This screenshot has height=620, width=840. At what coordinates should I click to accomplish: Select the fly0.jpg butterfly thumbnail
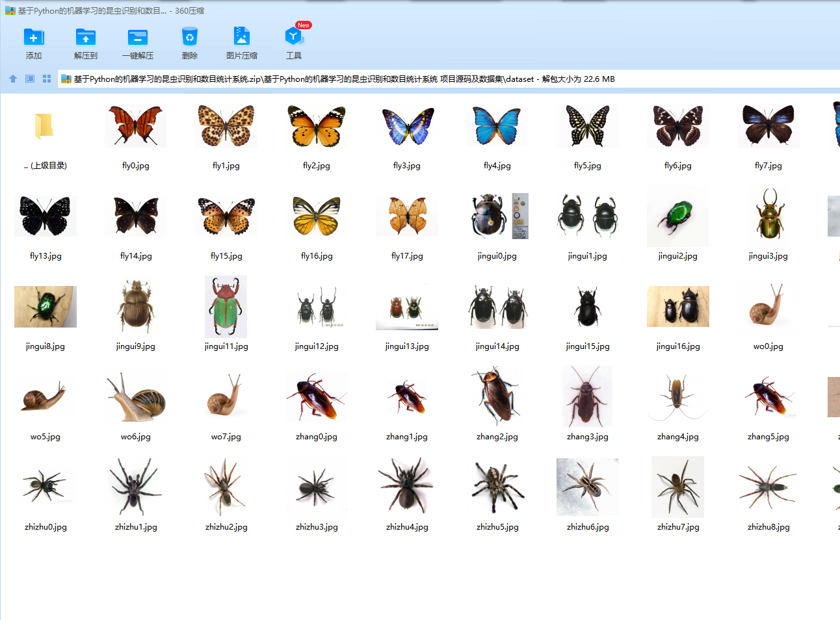pyautogui.click(x=136, y=126)
